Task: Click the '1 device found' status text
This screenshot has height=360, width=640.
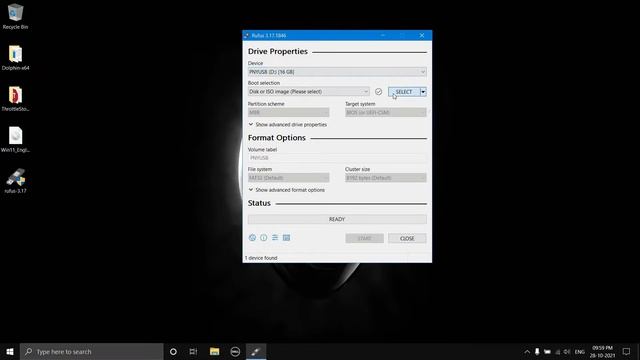Action: coord(261,258)
